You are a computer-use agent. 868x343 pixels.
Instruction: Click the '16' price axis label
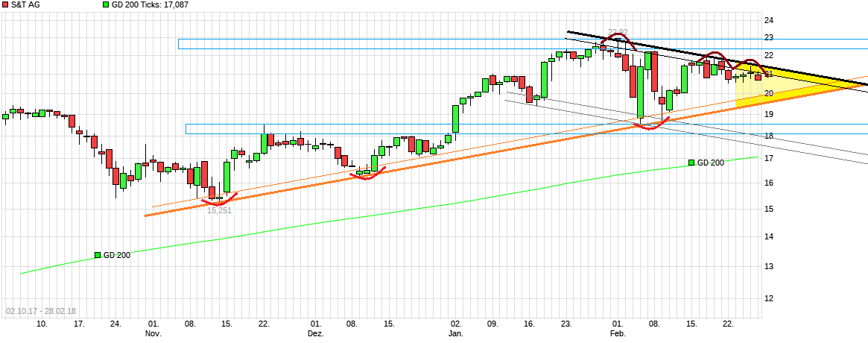coord(769,183)
